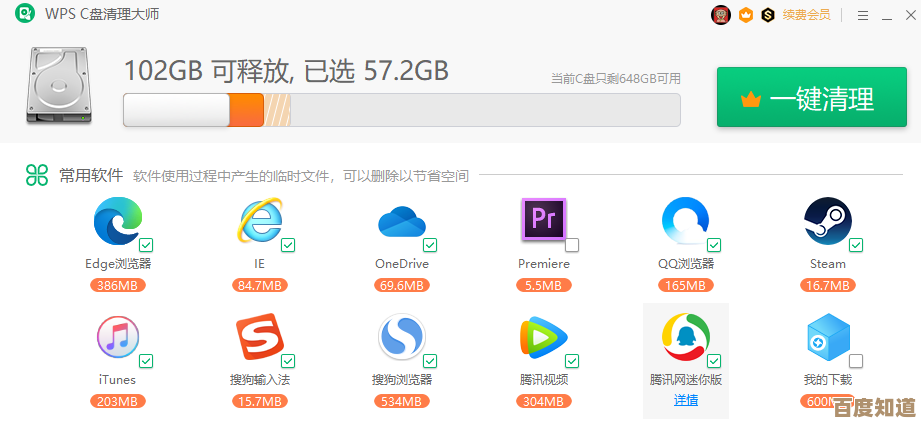Viewport: 921px width, 426px height.
Task: Open the user avatar in title bar
Action: tap(721, 15)
